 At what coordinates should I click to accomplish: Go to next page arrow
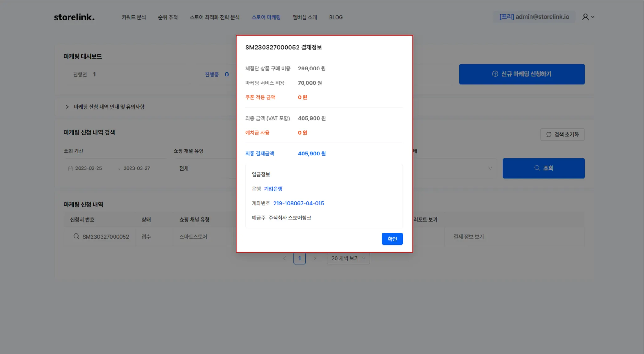tap(314, 258)
